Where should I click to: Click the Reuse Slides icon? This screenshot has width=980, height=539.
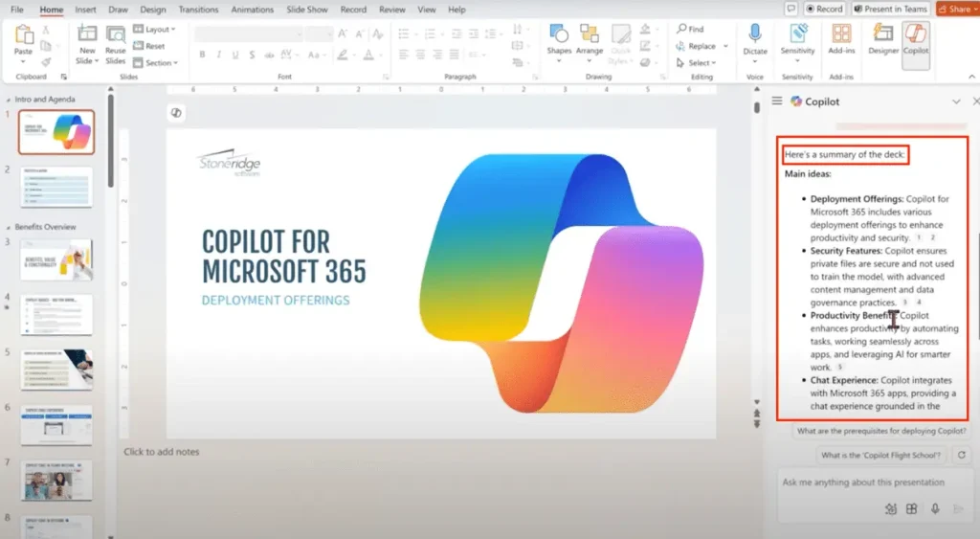[116, 42]
